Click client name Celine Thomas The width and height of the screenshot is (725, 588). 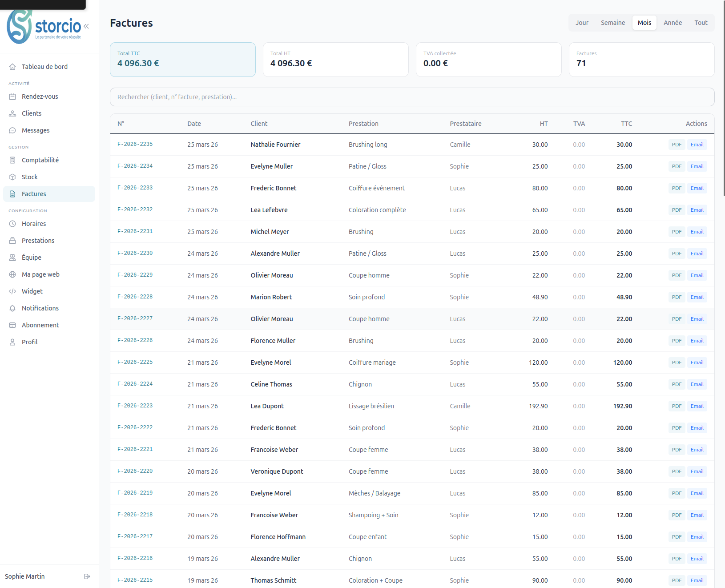[x=271, y=384]
